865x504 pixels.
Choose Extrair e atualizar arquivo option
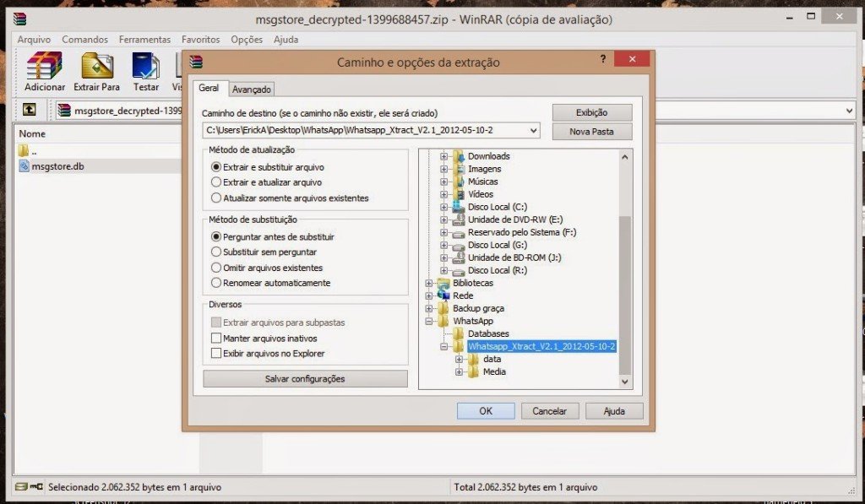pyautogui.click(x=216, y=182)
